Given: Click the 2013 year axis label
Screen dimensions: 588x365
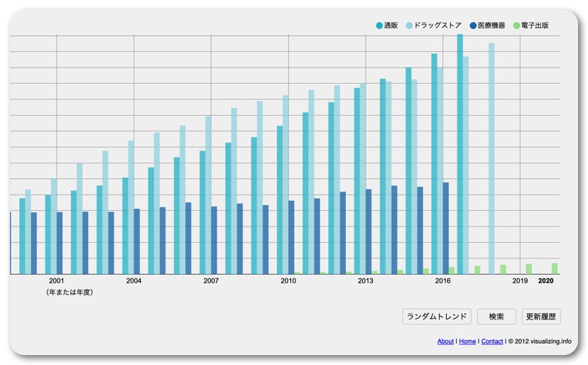Looking at the screenshot, I should [x=366, y=281].
